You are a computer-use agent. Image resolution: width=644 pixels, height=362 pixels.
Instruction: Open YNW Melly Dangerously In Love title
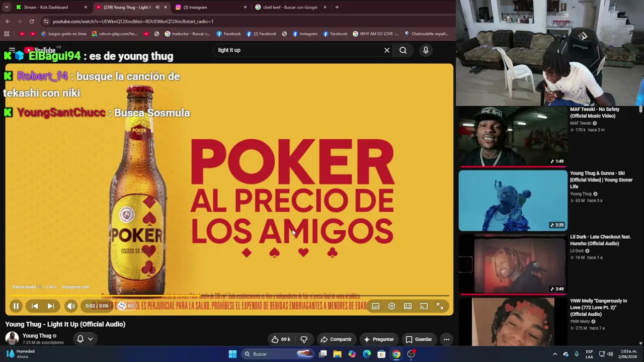tap(598, 308)
